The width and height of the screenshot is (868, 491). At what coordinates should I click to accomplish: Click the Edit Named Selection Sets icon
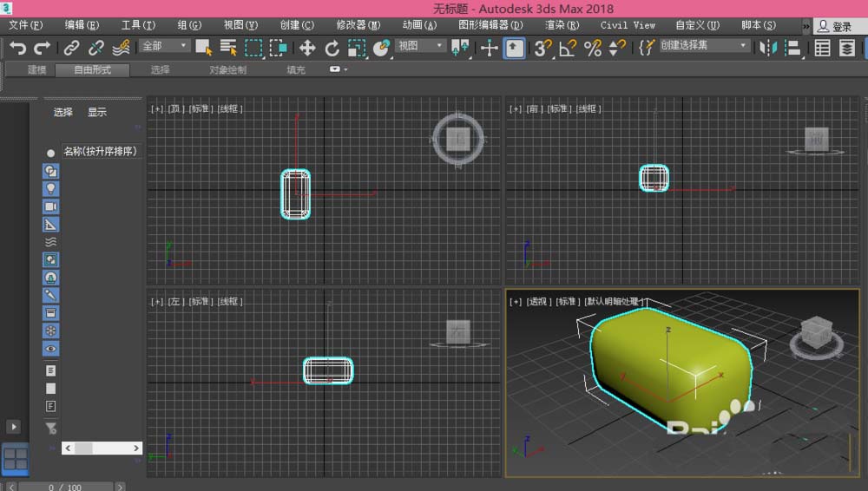646,49
